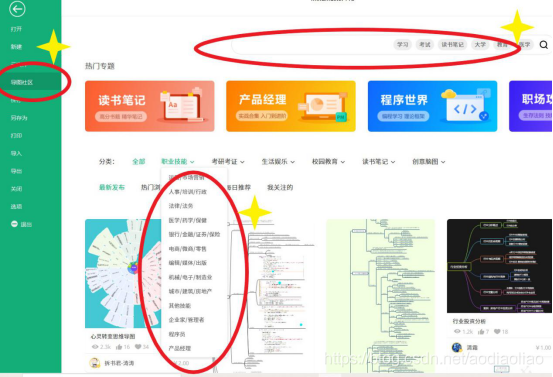
Task: Choose 城市/建筑/房地产 from the dropdown list
Action: (190, 291)
